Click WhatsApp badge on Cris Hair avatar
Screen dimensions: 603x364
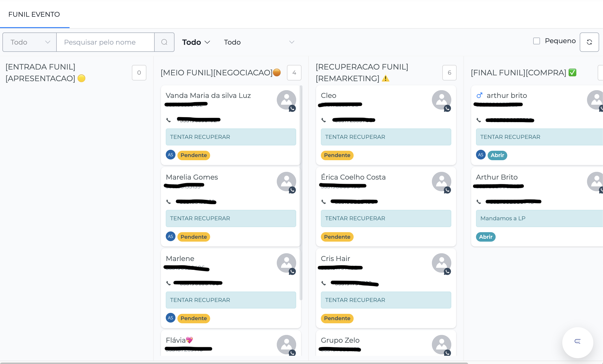point(447,271)
